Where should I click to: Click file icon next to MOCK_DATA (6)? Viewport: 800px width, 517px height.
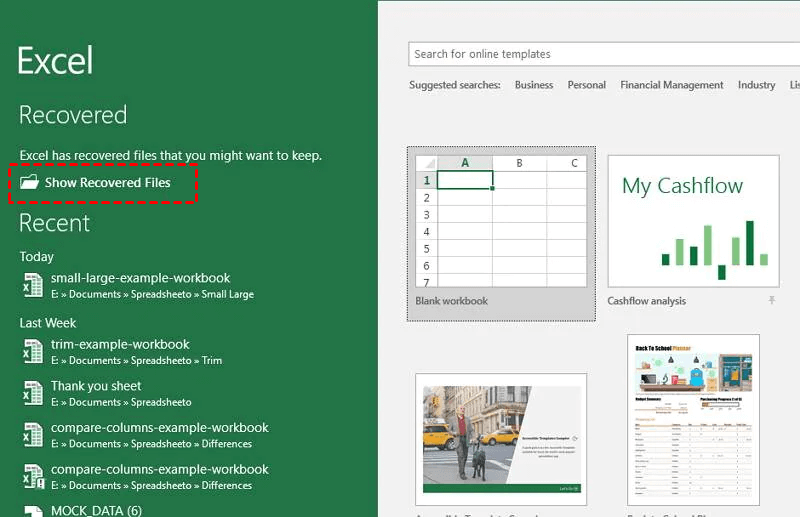[32, 511]
